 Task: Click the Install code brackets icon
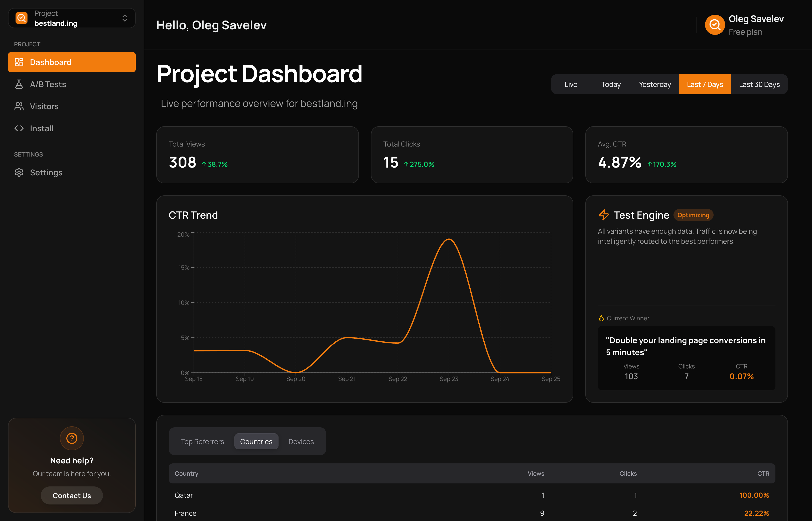click(x=19, y=128)
